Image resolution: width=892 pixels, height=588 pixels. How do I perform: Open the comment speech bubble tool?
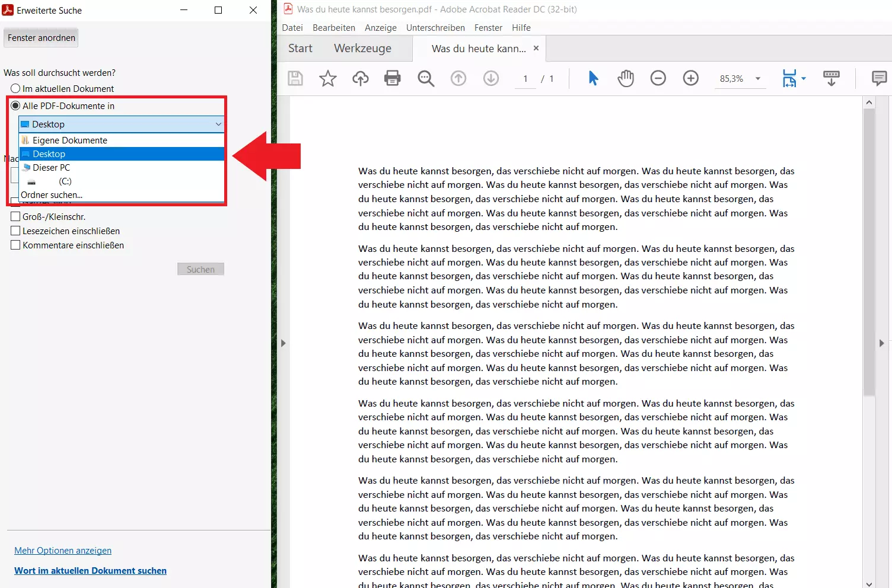880,78
